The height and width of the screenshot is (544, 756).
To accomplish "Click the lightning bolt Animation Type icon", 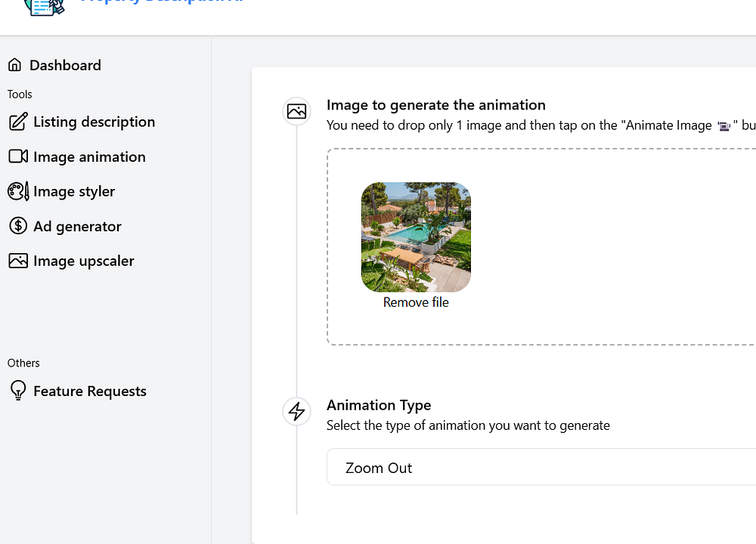I will click(x=296, y=411).
